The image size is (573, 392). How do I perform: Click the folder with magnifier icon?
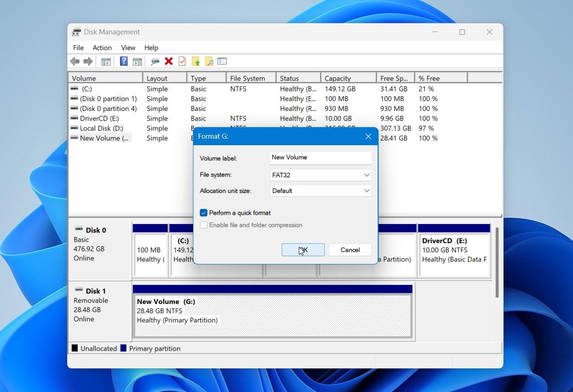click(209, 61)
